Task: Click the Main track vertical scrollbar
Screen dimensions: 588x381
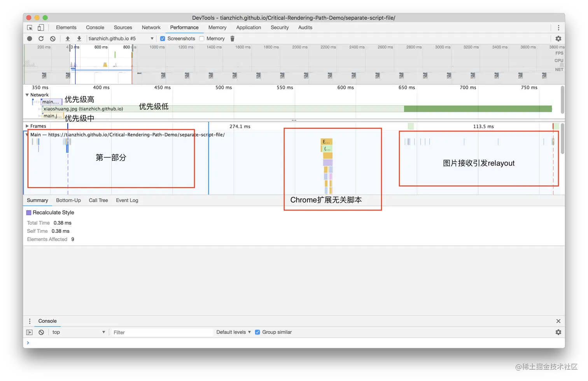Action: click(x=562, y=138)
